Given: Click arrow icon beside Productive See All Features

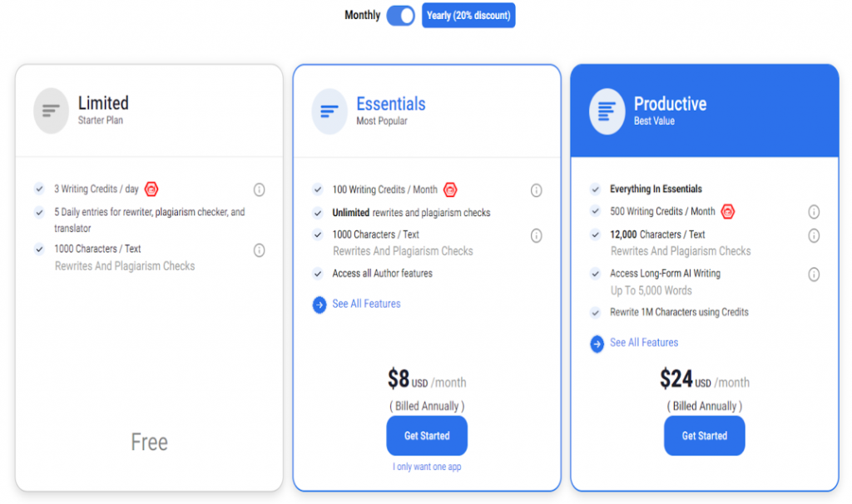Looking at the screenshot, I should click(x=597, y=343).
